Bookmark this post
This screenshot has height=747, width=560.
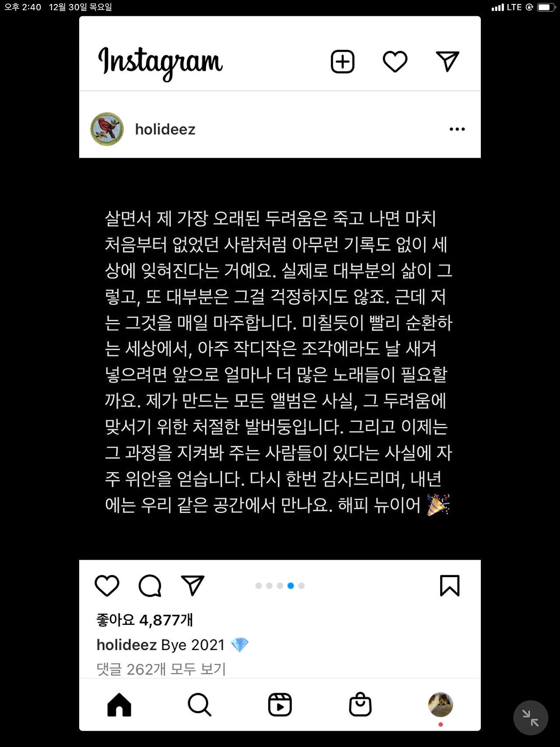(450, 585)
